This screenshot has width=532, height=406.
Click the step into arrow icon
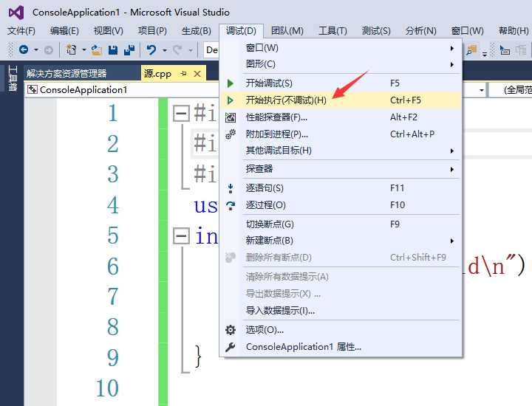point(231,188)
